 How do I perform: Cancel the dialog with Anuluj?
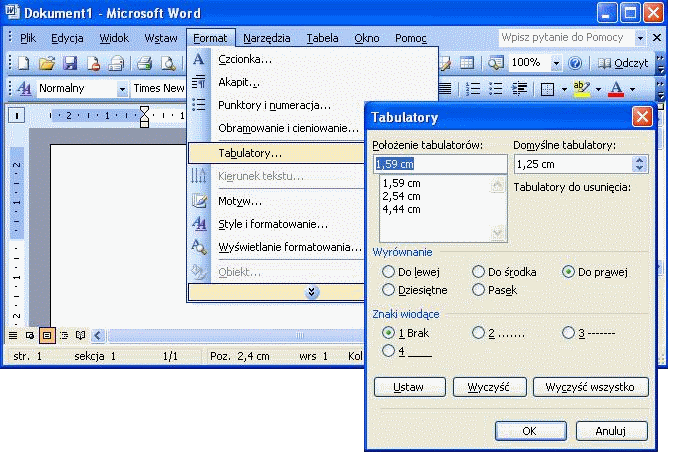(x=611, y=430)
